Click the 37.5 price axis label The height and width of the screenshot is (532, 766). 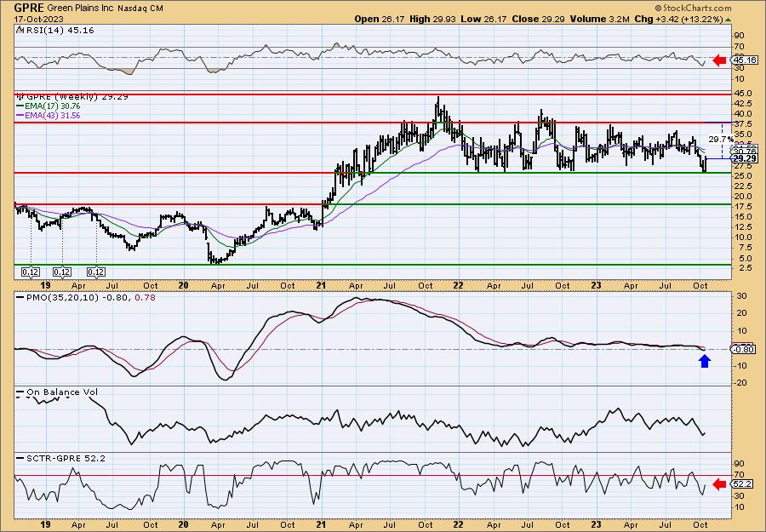coord(743,123)
